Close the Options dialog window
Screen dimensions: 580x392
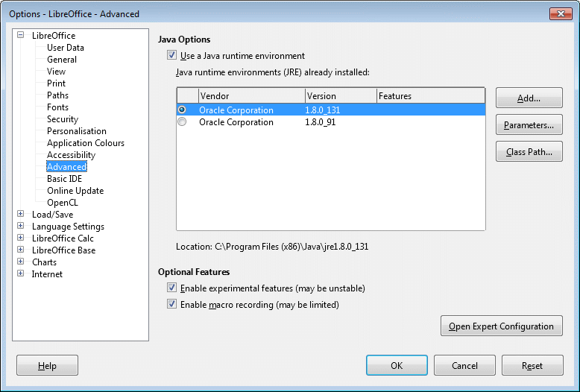pyautogui.click(x=561, y=13)
